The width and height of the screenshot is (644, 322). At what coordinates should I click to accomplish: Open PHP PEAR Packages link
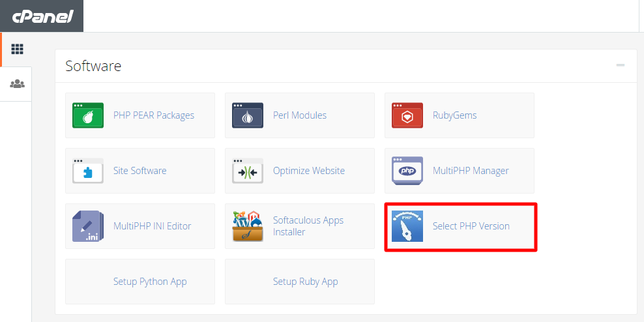[154, 115]
